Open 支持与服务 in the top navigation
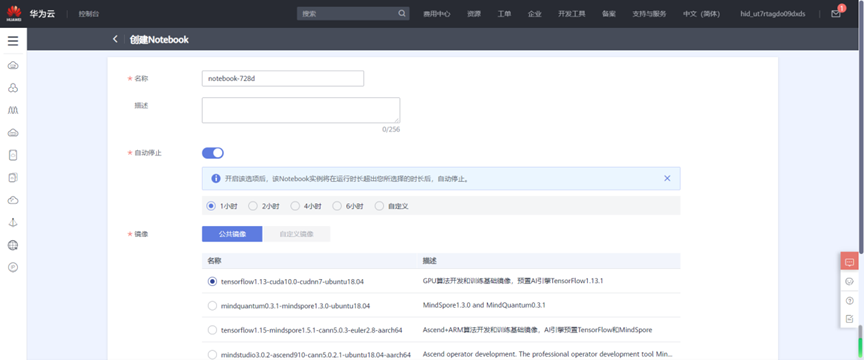This screenshot has height=360, width=864. [x=649, y=14]
